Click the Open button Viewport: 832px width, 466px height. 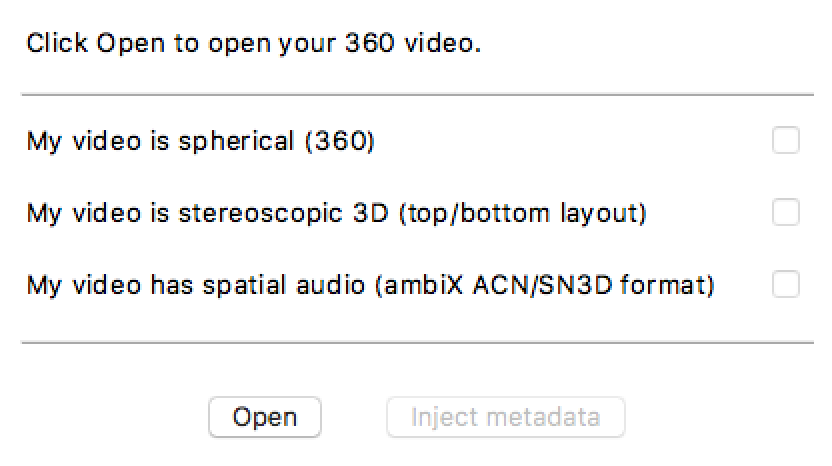(x=265, y=417)
